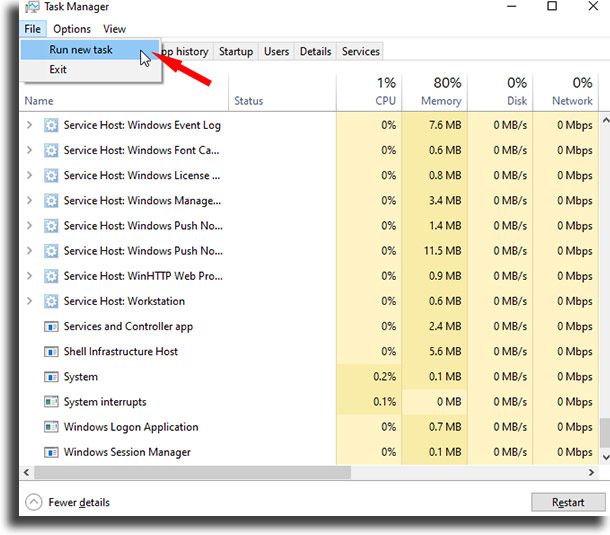Click the 11.5 MB memory cell

point(435,251)
